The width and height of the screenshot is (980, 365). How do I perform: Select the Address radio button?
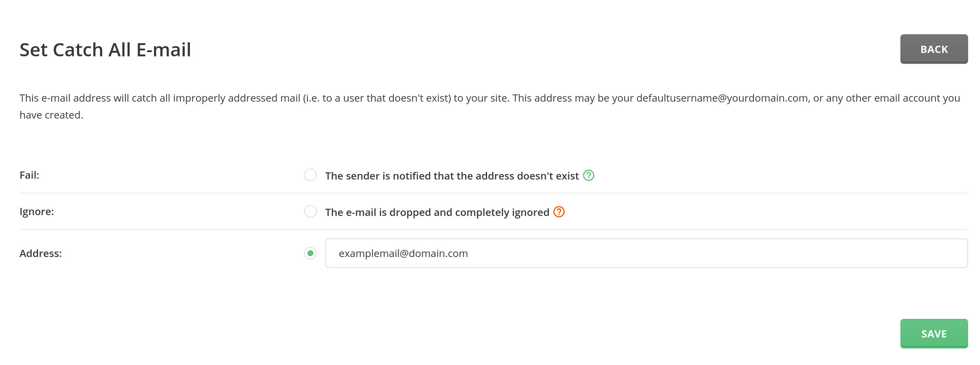pyautogui.click(x=310, y=253)
